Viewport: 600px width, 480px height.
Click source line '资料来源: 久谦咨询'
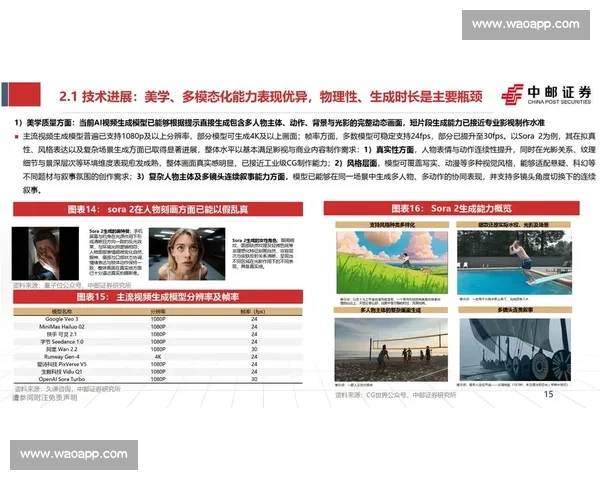pos(67,389)
